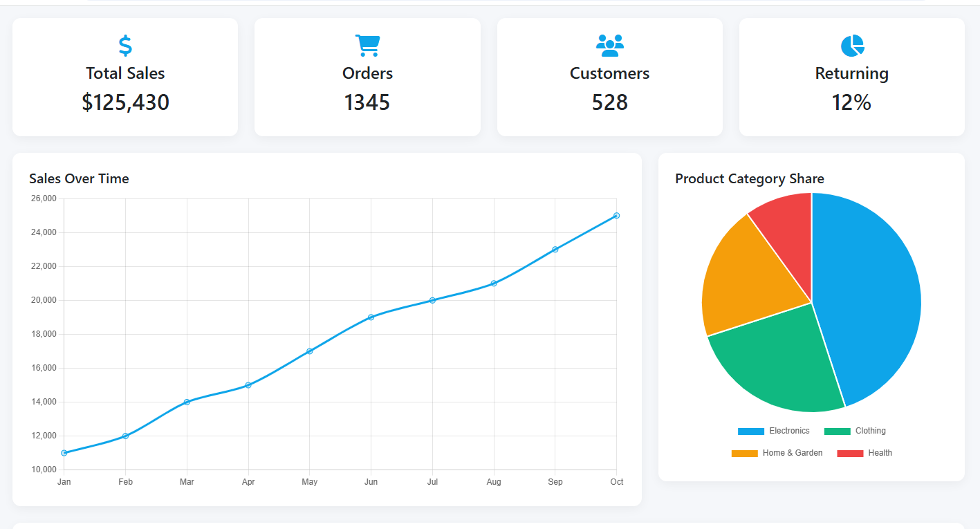Click the Product Category Share heading
Screen dimensions: 980x529
click(x=750, y=179)
